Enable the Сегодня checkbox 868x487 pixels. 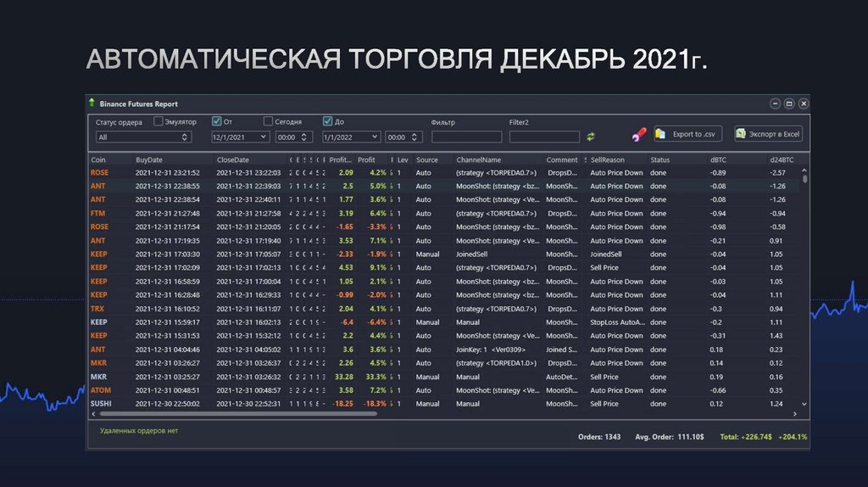pos(268,120)
